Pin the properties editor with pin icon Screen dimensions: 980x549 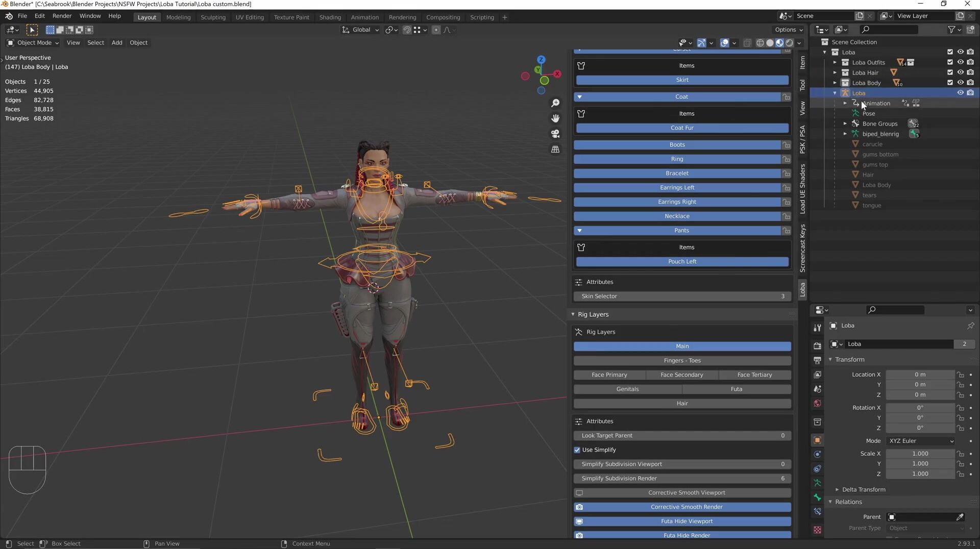970,326
